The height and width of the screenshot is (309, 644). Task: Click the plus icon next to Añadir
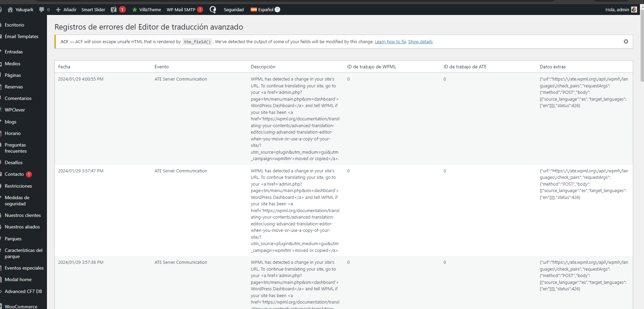pyautogui.click(x=58, y=10)
